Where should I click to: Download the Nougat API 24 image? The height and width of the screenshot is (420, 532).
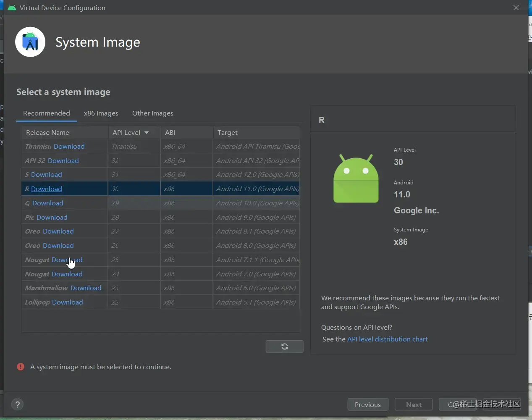(67, 274)
